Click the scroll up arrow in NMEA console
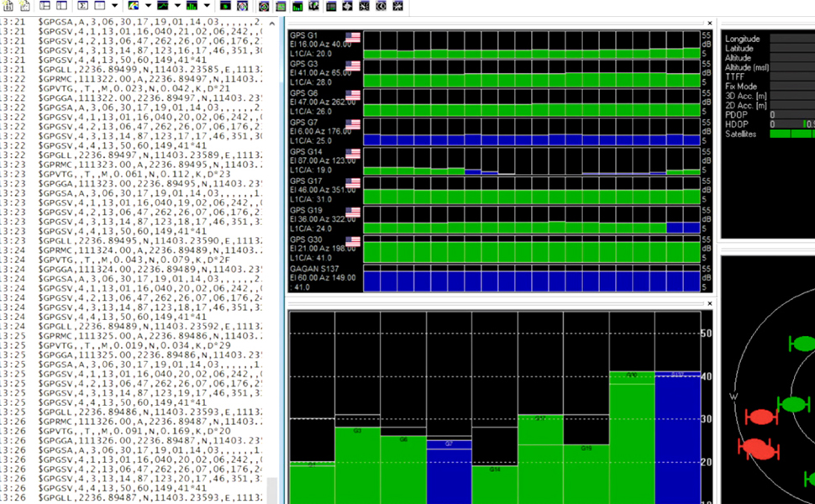The image size is (815, 504). coord(272,24)
